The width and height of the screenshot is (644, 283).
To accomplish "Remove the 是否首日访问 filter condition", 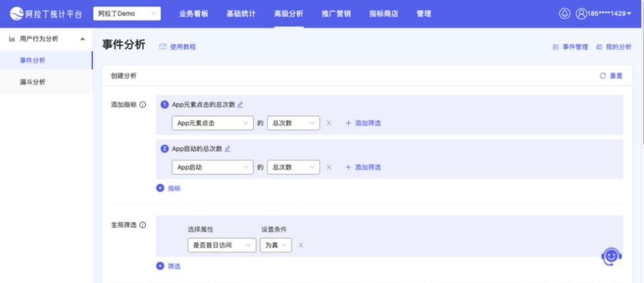I will (301, 245).
